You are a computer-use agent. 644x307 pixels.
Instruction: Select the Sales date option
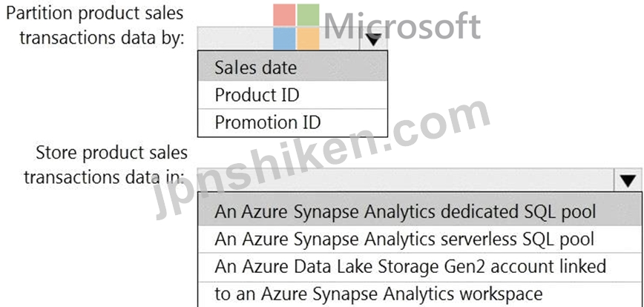[x=292, y=67]
